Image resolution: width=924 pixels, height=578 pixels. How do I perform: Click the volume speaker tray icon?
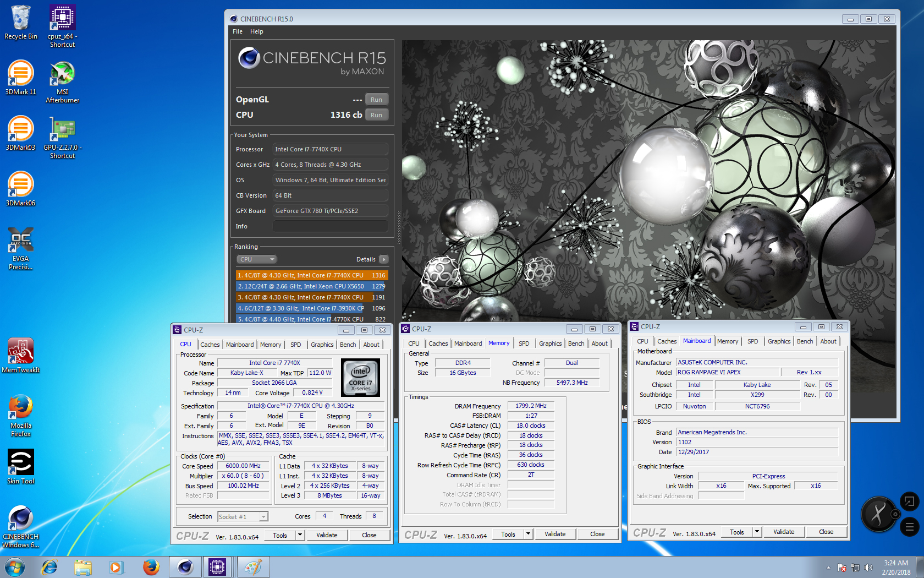click(x=868, y=568)
